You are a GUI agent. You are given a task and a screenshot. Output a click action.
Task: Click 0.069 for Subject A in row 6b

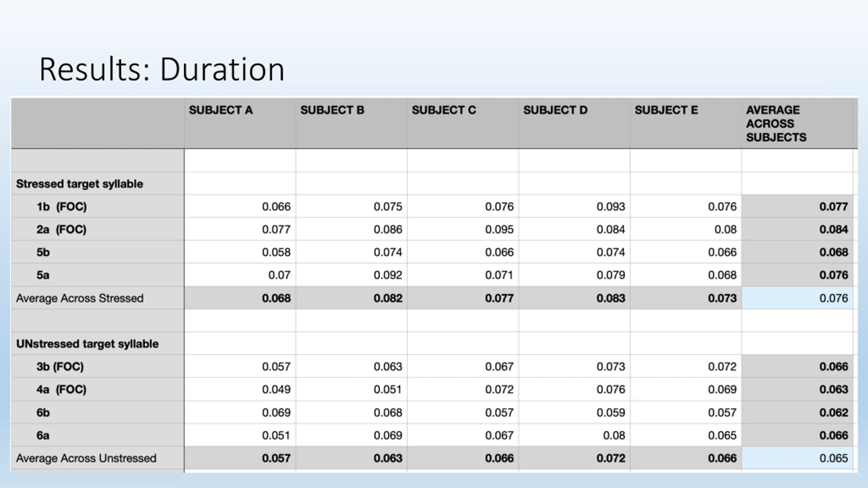276,413
